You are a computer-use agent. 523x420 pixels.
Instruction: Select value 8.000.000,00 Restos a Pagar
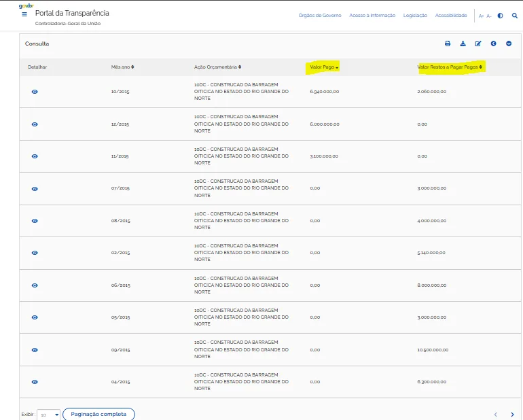pyautogui.click(x=431, y=285)
